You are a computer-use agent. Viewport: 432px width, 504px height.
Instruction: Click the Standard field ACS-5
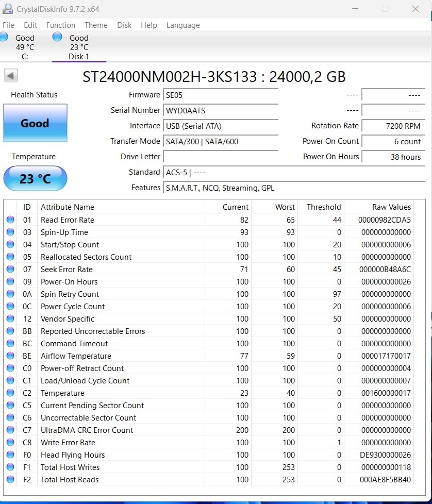pyautogui.click(x=294, y=172)
